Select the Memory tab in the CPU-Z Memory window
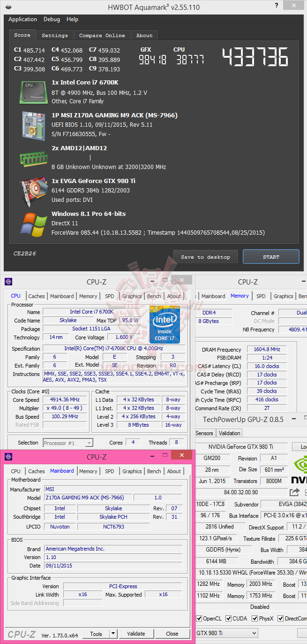307x644 pixels. coord(240,296)
